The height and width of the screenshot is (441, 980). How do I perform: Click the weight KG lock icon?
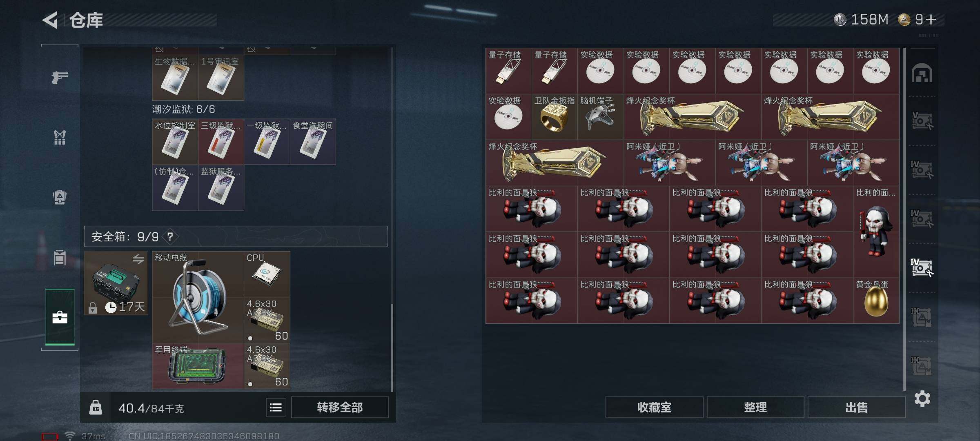[x=96, y=408]
